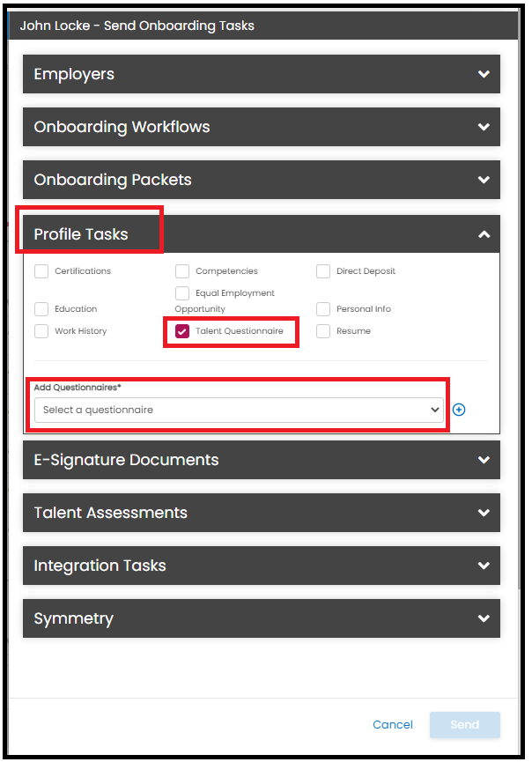Open the Integration Tasks section

[262, 566]
